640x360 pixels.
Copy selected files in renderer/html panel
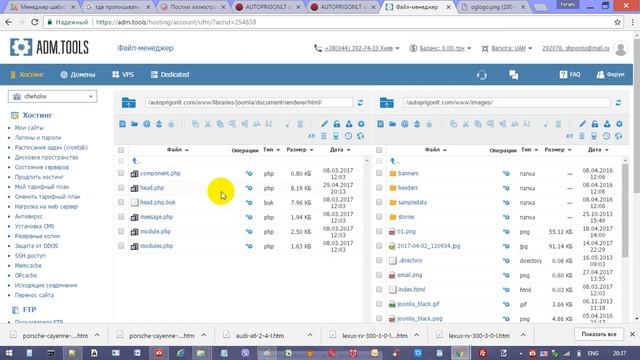coord(196,124)
